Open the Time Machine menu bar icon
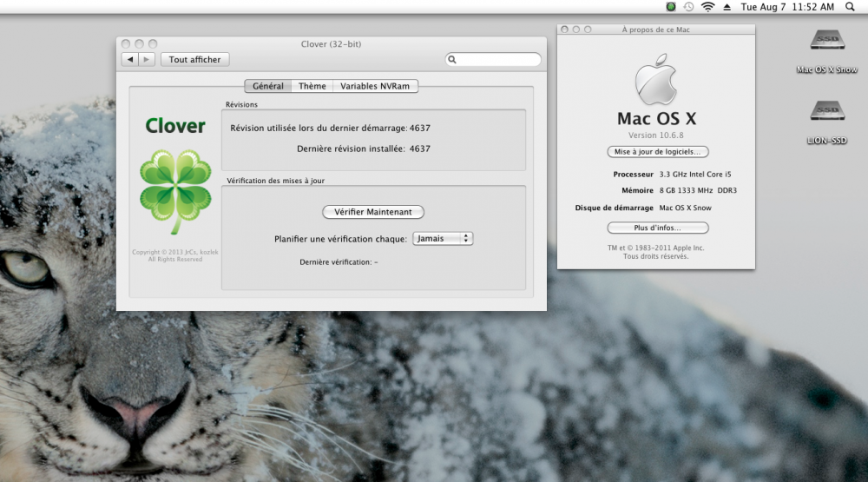 tap(688, 7)
